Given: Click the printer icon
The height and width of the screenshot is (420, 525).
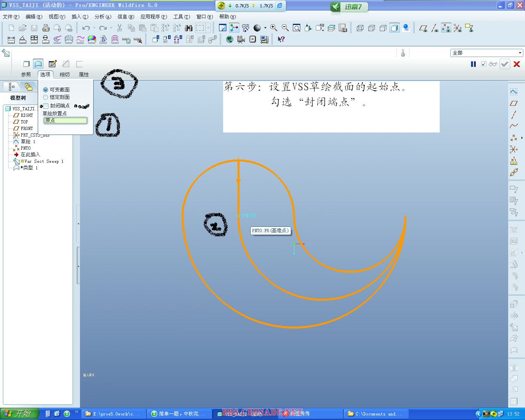Looking at the screenshot, I should click(46, 28).
